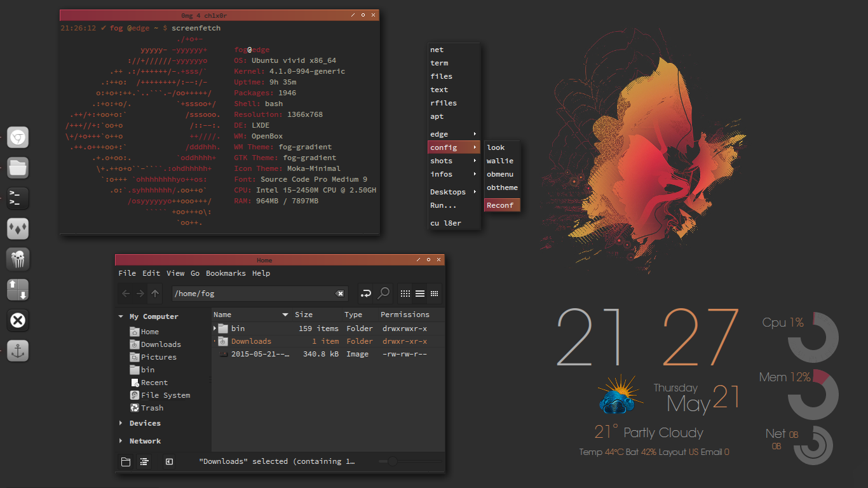
Task: Clear the location path field
Action: tap(340, 294)
